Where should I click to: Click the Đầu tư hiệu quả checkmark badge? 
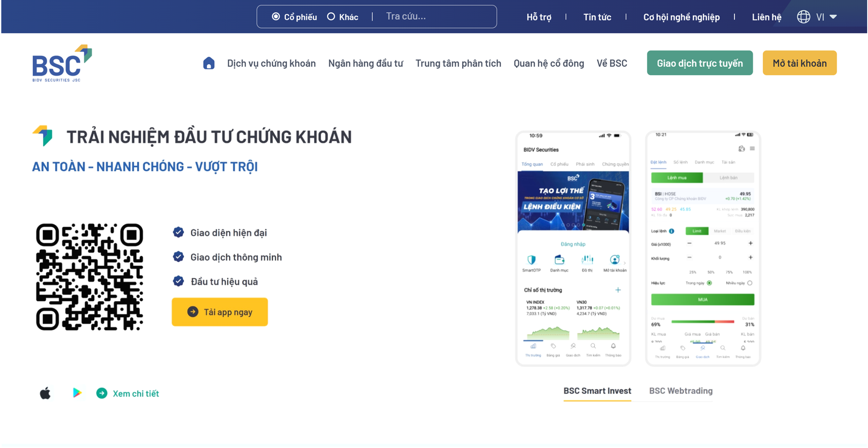(x=178, y=281)
